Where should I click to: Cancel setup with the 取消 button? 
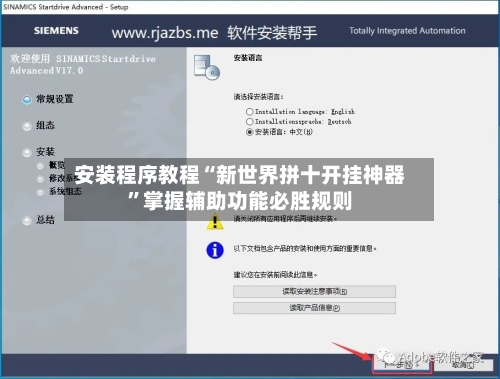coord(464,365)
